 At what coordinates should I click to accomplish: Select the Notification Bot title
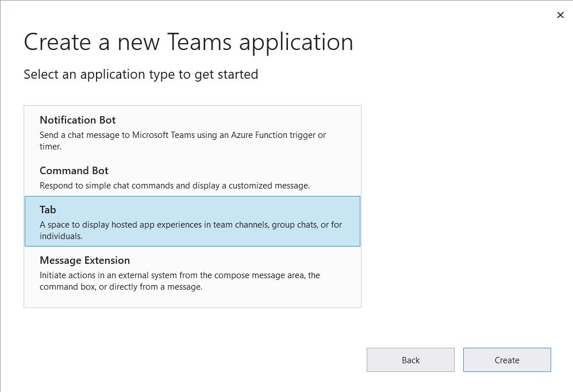78,120
